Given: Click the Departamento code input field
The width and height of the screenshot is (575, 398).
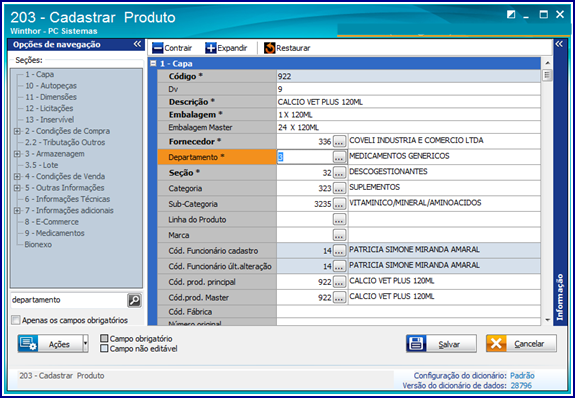Looking at the screenshot, I should pyautogui.click(x=305, y=157).
